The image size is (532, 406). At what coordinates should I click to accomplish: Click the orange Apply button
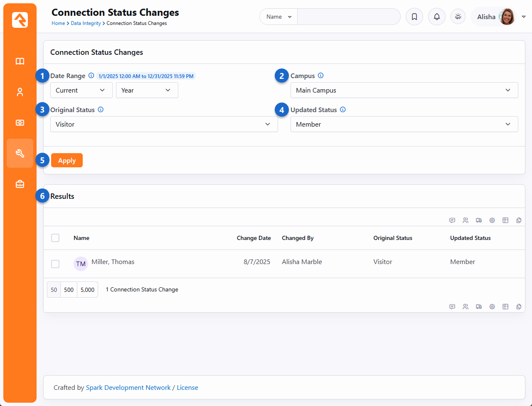(67, 161)
